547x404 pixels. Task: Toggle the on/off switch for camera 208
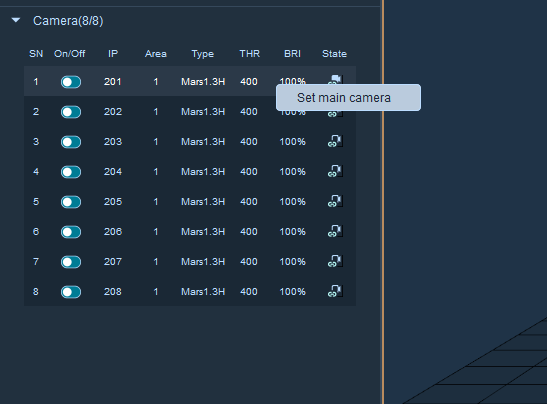click(71, 292)
